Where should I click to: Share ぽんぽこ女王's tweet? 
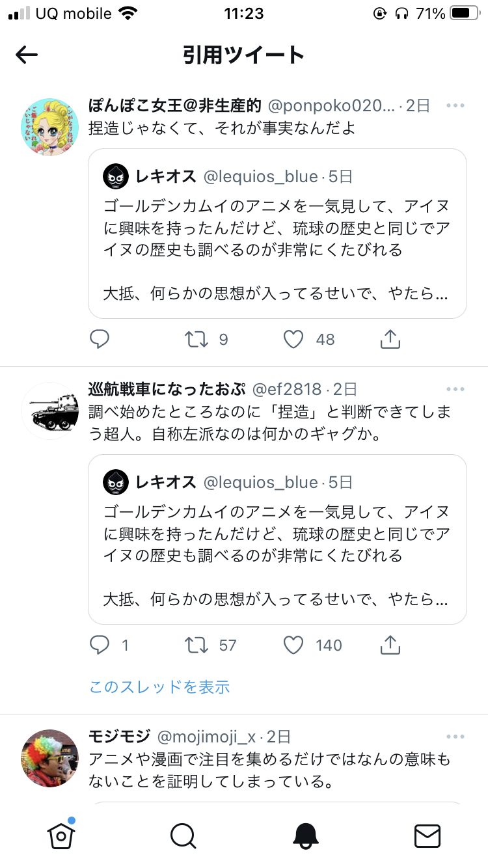click(x=390, y=339)
